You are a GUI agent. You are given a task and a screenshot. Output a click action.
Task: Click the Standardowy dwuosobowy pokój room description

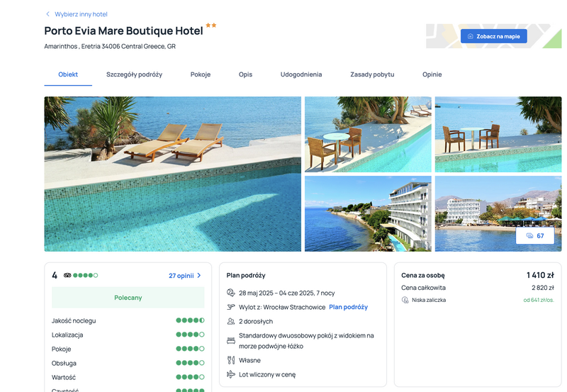[306, 341]
